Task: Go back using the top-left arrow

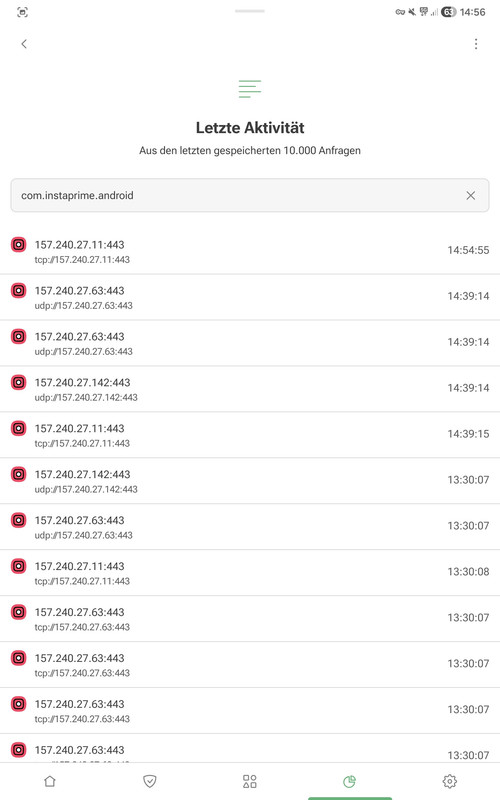Action: coord(23,44)
